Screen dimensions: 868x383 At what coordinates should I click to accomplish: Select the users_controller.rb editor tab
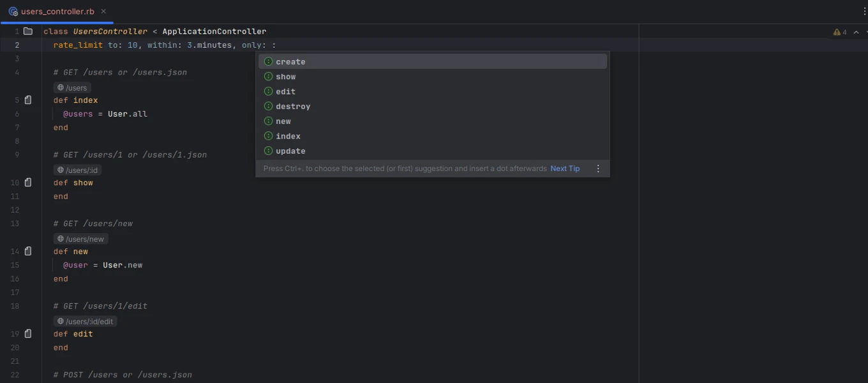point(57,11)
